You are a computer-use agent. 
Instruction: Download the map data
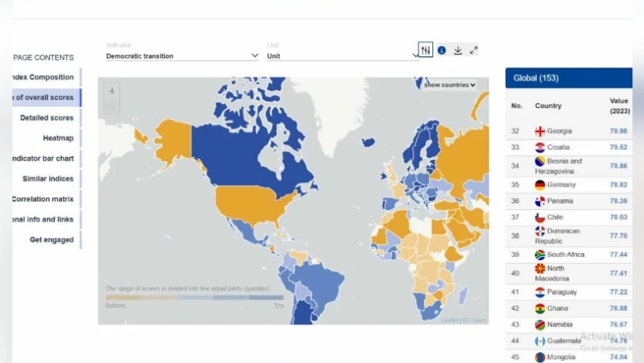click(458, 50)
